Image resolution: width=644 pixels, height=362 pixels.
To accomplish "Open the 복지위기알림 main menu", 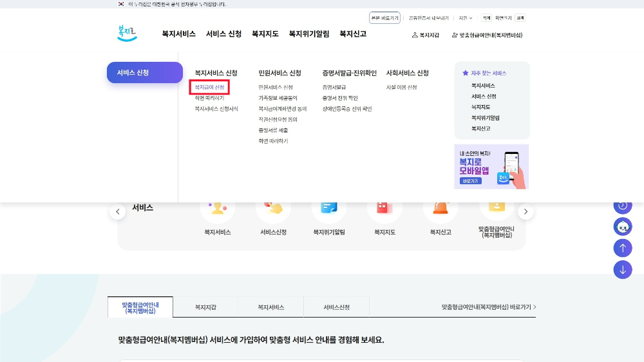I will click(x=309, y=34).
